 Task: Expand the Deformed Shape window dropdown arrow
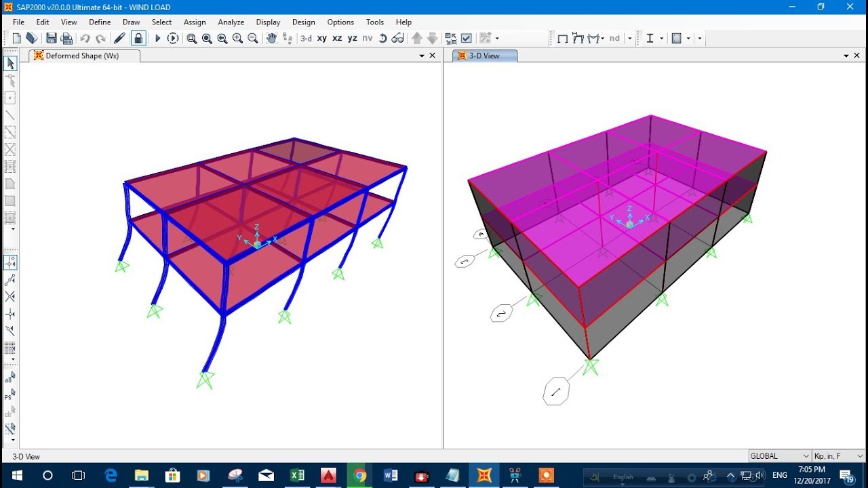[422, 55]
